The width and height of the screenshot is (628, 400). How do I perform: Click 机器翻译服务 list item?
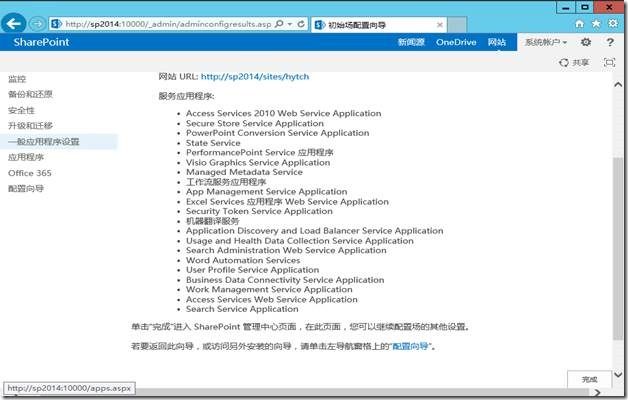point(212,221)
